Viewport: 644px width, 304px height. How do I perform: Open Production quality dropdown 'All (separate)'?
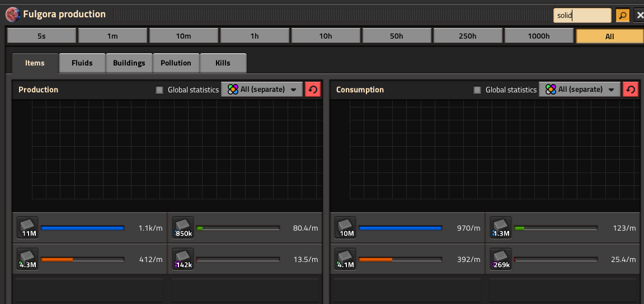tap(262, 90)
